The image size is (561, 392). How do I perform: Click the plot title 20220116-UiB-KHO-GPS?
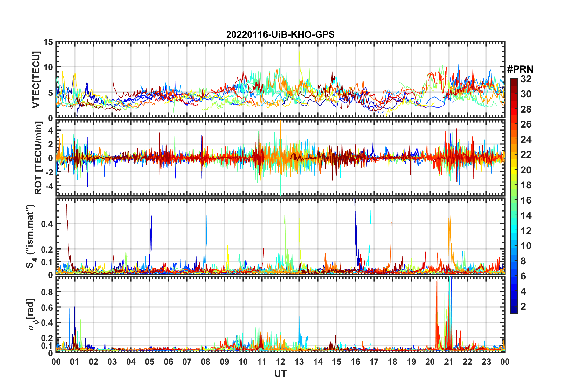coord(280,34)
